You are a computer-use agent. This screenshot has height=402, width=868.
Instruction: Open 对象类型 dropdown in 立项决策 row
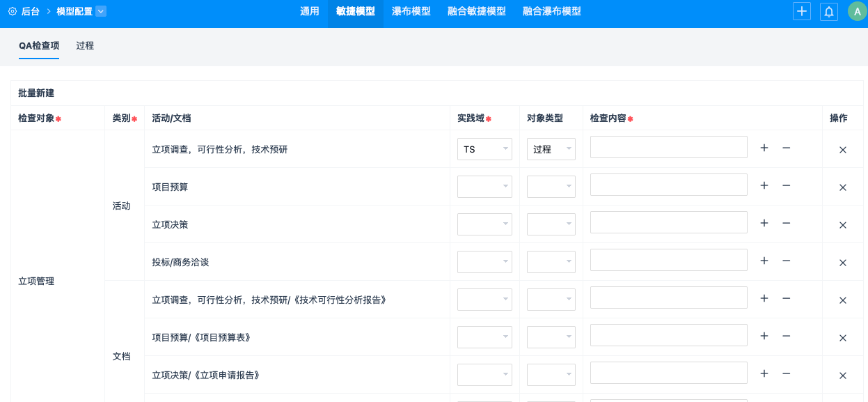click(x=551, y=224)
